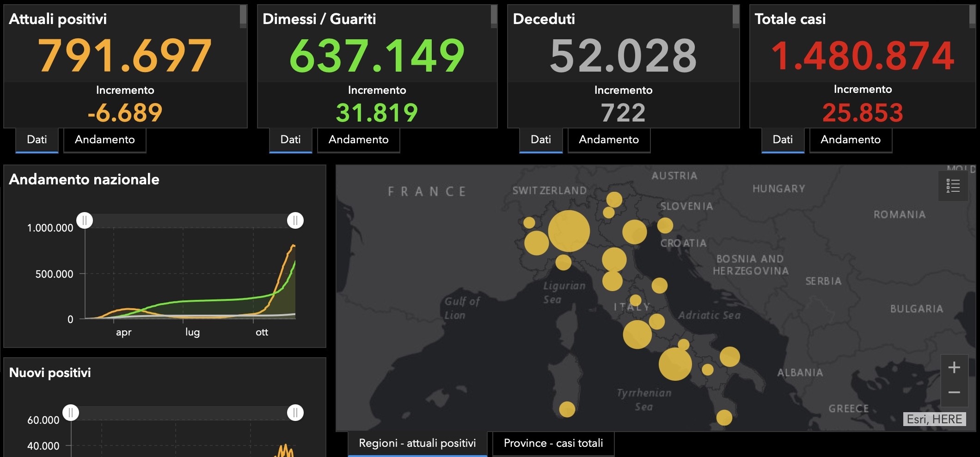Screen dimensions: 980x457
Task: Select the Sicily yellow bubble near Greece label
Action: click(724, 418)
